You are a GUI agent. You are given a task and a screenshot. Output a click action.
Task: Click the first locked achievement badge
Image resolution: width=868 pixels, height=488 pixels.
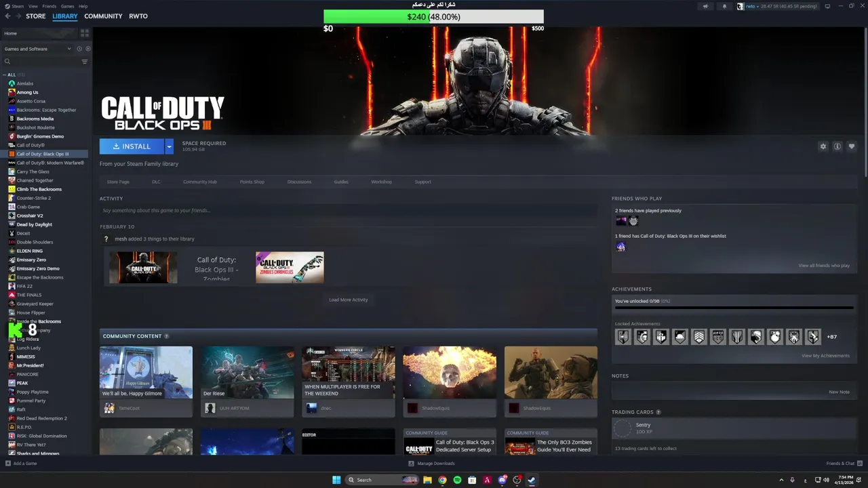coord(623,336)
